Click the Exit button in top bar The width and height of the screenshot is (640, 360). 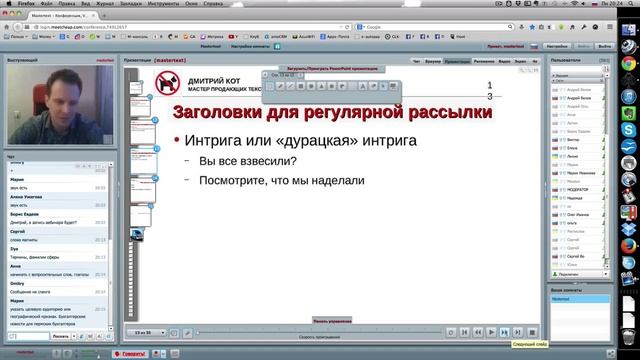pyautogui.click(x=604, y=46)
